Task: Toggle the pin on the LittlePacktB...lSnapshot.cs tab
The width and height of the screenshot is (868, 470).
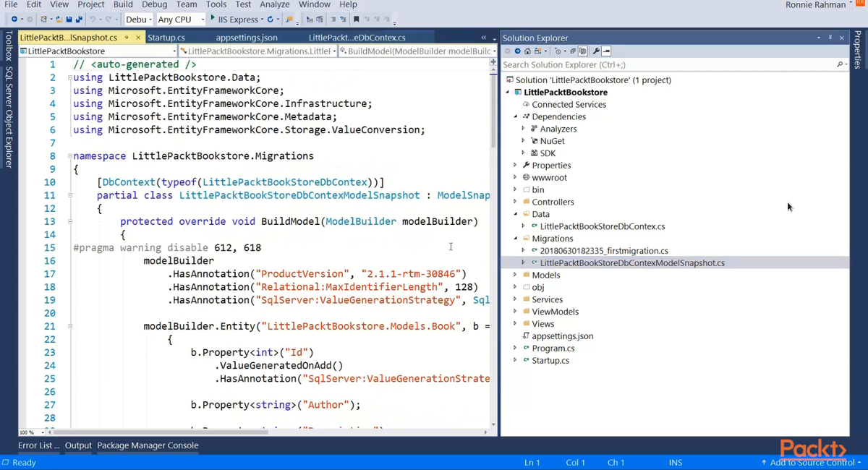Action: coord(127,38)
